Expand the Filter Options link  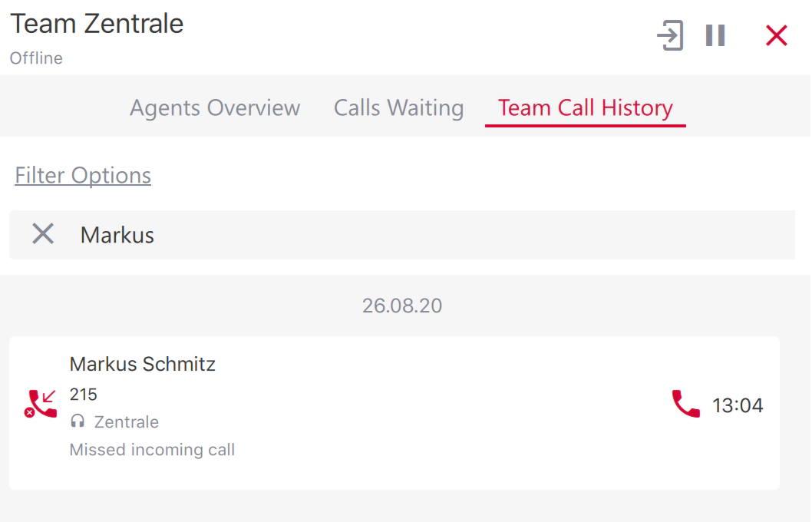(83, 175)
